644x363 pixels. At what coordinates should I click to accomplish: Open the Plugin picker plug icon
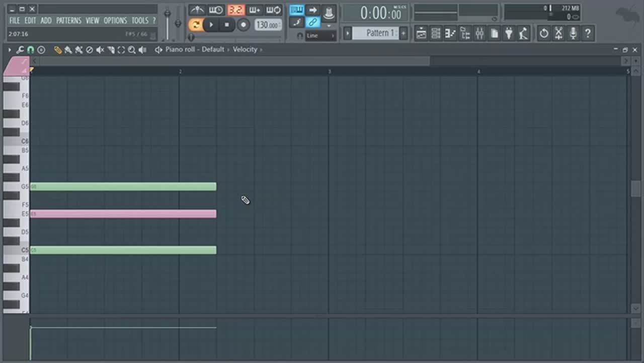click(x=509, y=34)
